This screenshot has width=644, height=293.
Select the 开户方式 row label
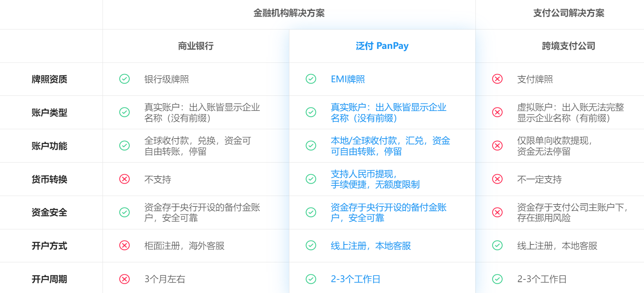coord(49,246)
